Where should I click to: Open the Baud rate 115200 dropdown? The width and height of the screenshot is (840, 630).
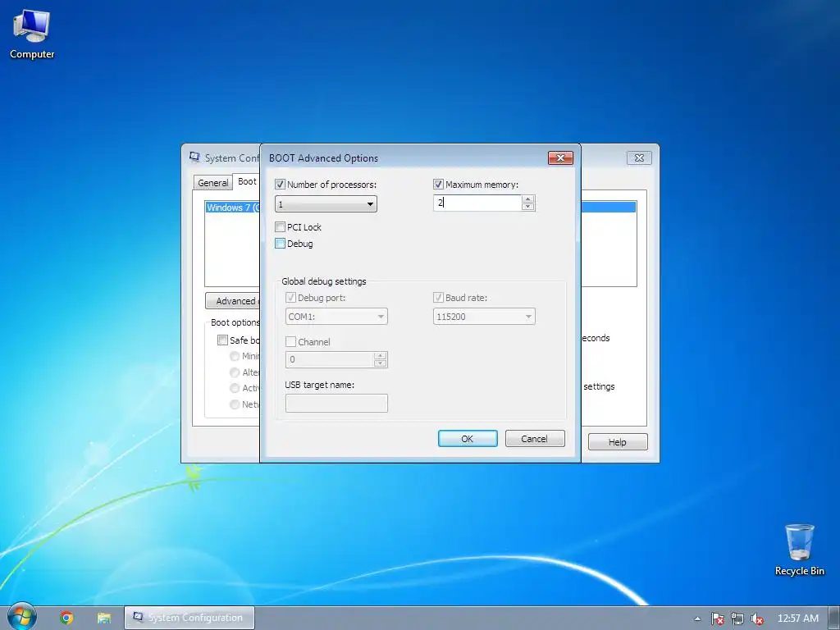[x=484, y=317]
